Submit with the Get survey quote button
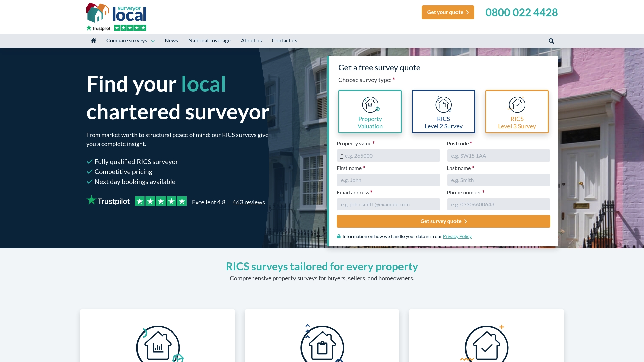Screen dimensions: 644x362 (443, 221)
